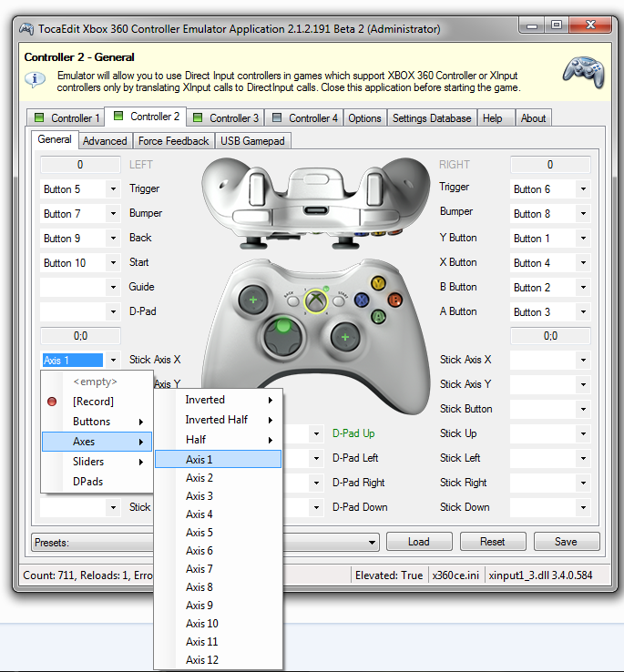The width and height of the screenshot is (624, 672).
Task: Expand the Sliders submenu
Action: coord(97,461)
